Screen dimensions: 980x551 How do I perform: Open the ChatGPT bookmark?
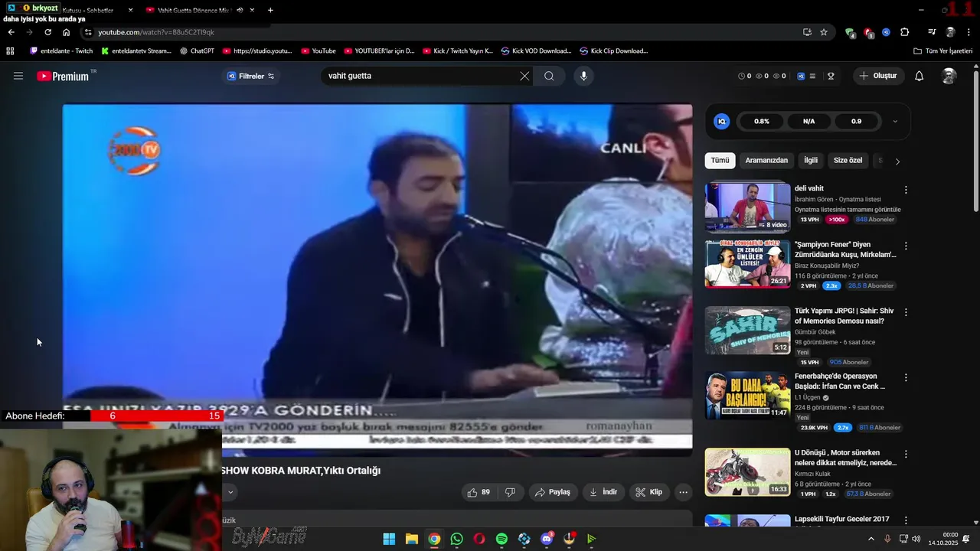click(x=197, y=51)
